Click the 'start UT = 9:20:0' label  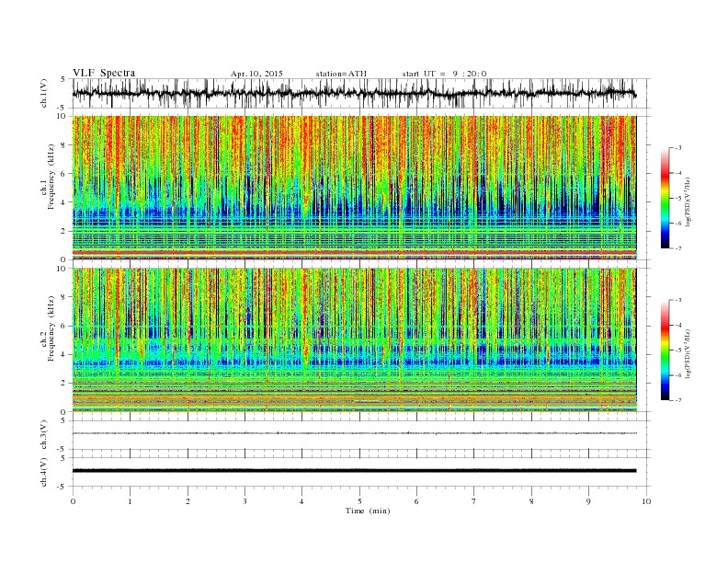[x=444, y=74]
